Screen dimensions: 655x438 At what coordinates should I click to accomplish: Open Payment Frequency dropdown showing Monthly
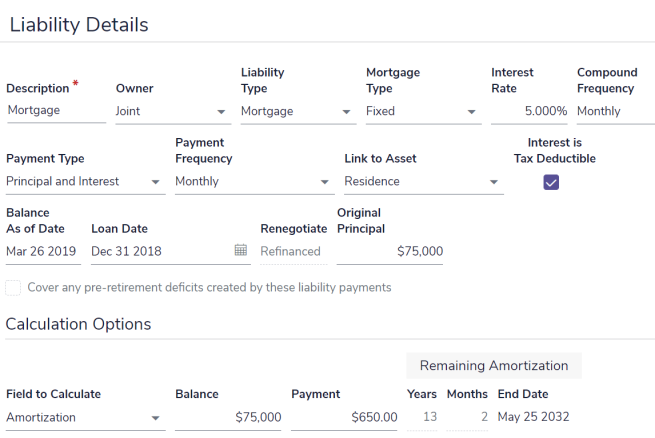pos(255,182)
